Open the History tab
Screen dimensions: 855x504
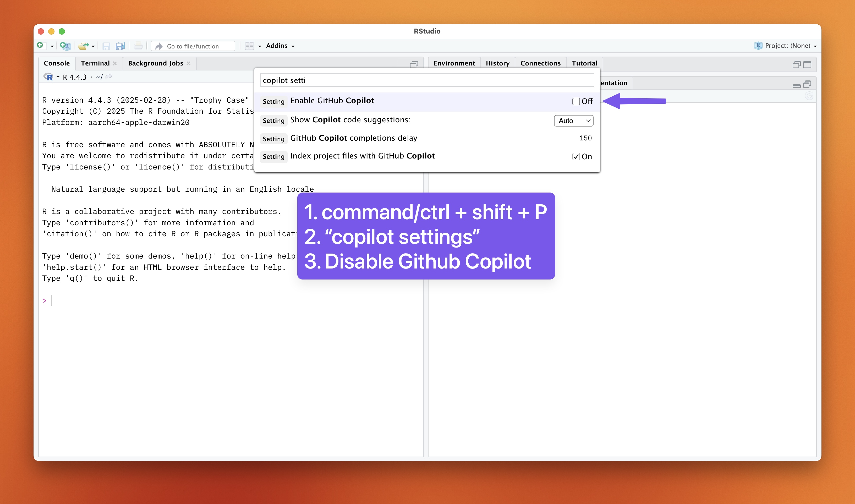(x=497, y=63)
